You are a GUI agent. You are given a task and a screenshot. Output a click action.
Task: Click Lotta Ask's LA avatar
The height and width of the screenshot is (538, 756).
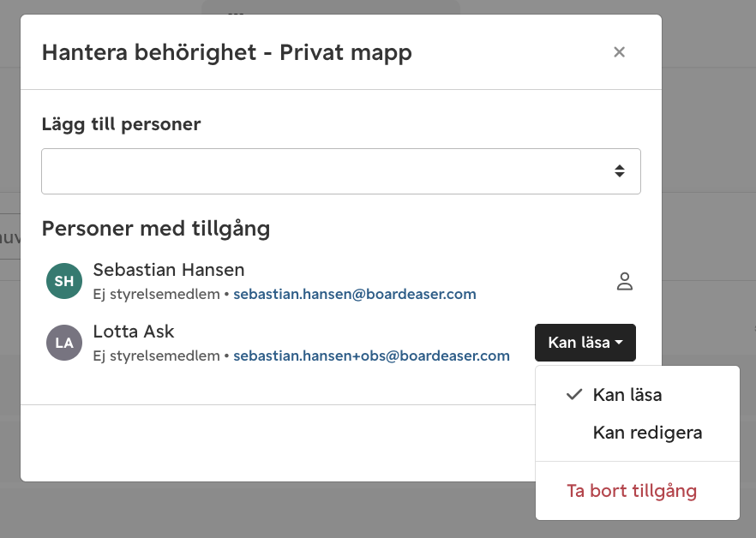[64, 343]
